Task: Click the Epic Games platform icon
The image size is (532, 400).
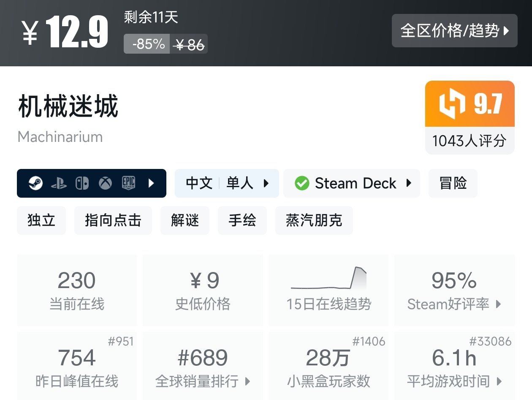Action: point(128,183)
